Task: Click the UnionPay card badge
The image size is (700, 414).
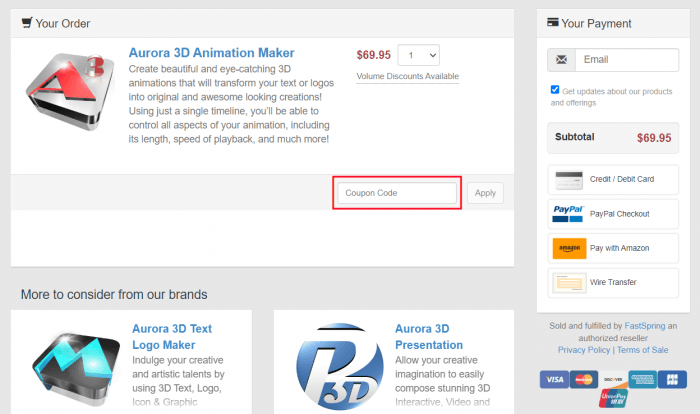Action: [613, 398]
